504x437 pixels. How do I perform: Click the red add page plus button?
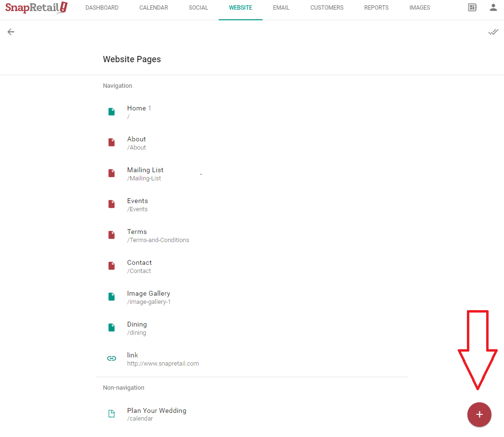tap(479, 414)
